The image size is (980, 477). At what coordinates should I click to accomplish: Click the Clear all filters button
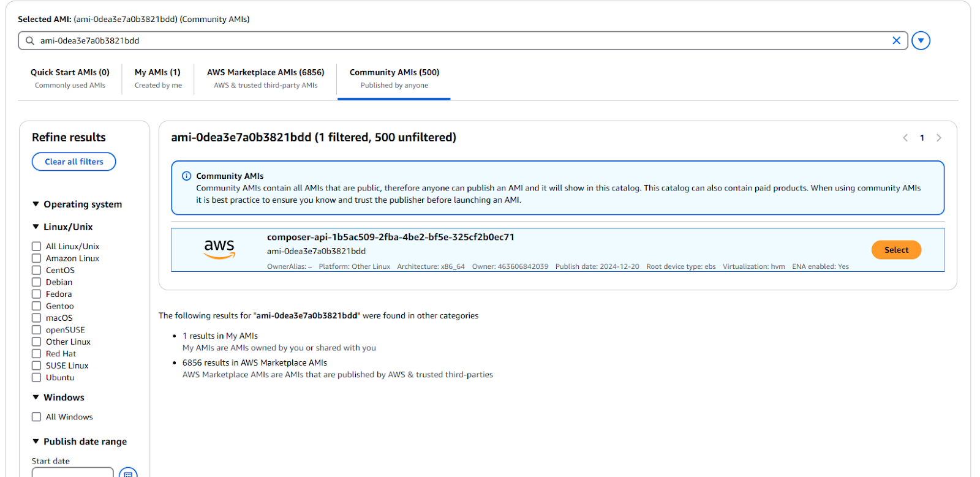[73, 162]
